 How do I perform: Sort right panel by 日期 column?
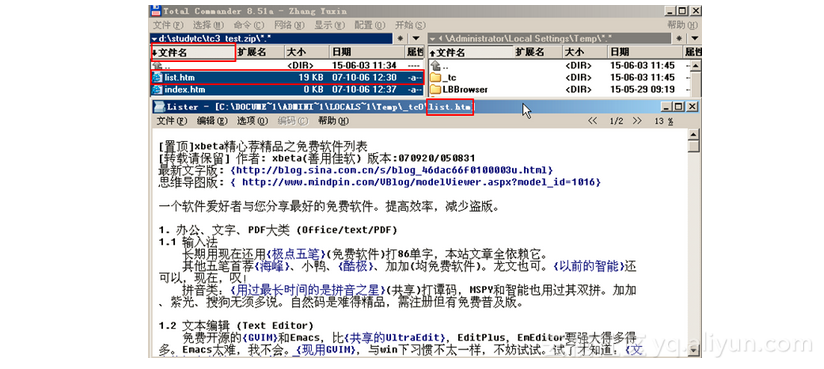(645, 53)
